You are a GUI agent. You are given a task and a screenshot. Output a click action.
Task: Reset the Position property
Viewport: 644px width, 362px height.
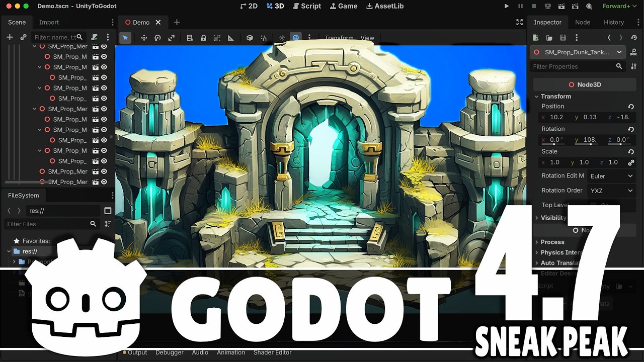(x=631, y=107)
